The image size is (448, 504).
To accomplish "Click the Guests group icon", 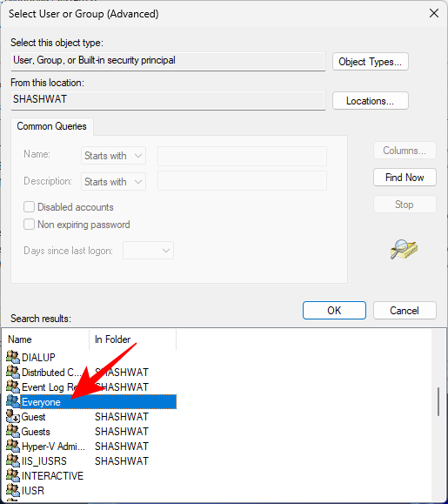I will (13, 431).
